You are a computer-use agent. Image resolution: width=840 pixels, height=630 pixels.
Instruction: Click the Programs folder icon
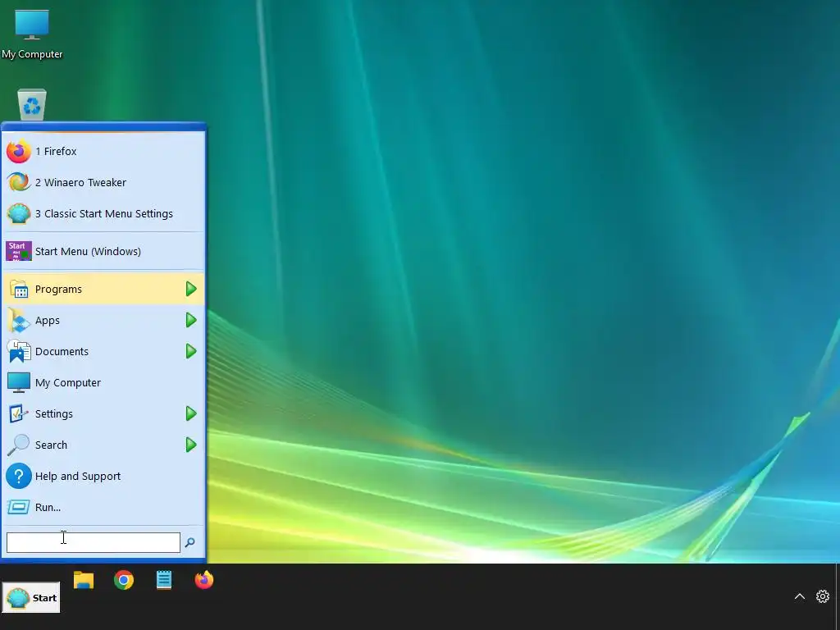click(x=19, y=290)
